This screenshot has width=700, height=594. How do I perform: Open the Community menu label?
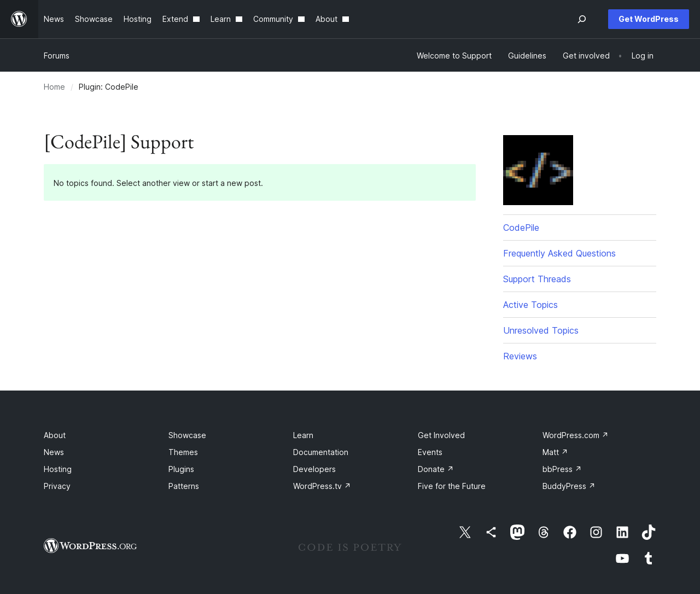(x=273, y=19)
